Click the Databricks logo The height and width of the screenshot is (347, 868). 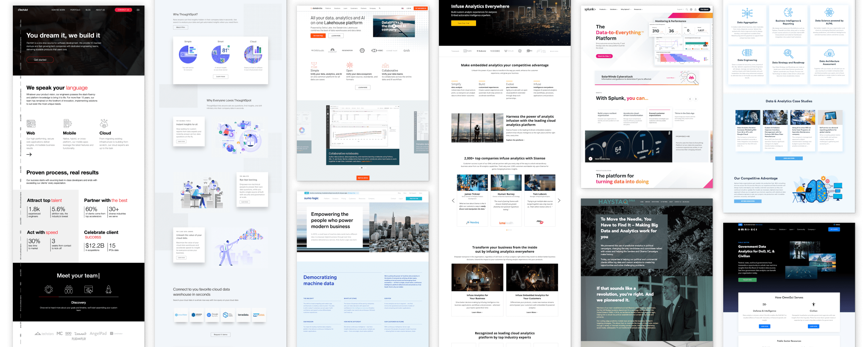[x=316, y=8]
